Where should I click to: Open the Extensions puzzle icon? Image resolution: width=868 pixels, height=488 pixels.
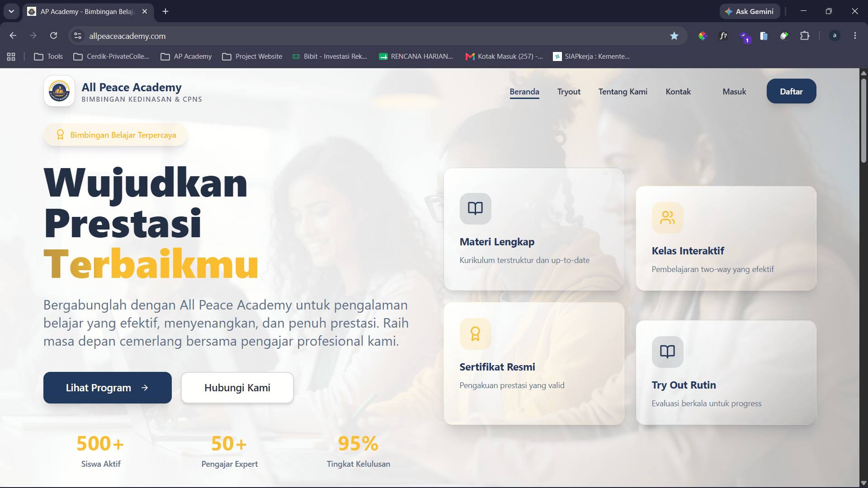[805, 36]
